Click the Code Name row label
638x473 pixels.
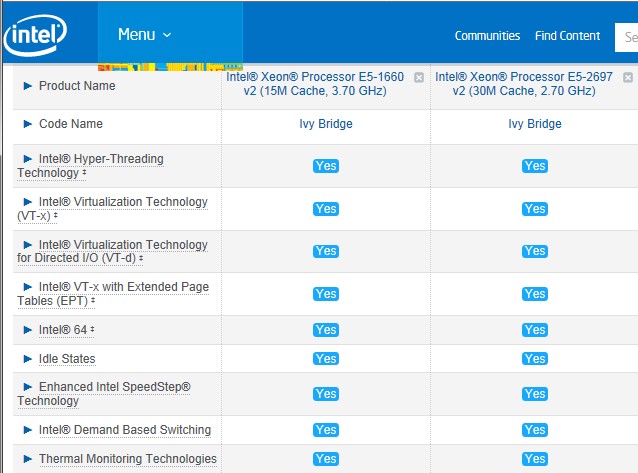(71, 124)
